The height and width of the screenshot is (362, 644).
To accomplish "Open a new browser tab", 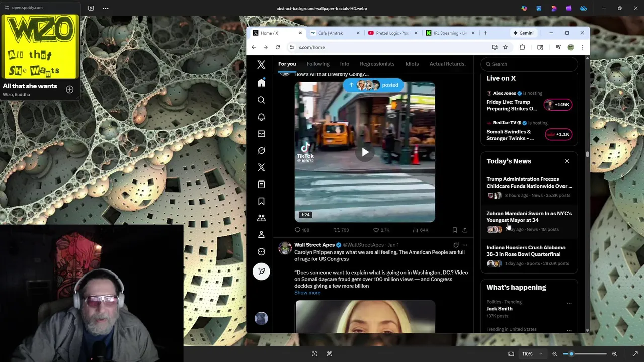I will pyautogui.click(x=485, y=33).
